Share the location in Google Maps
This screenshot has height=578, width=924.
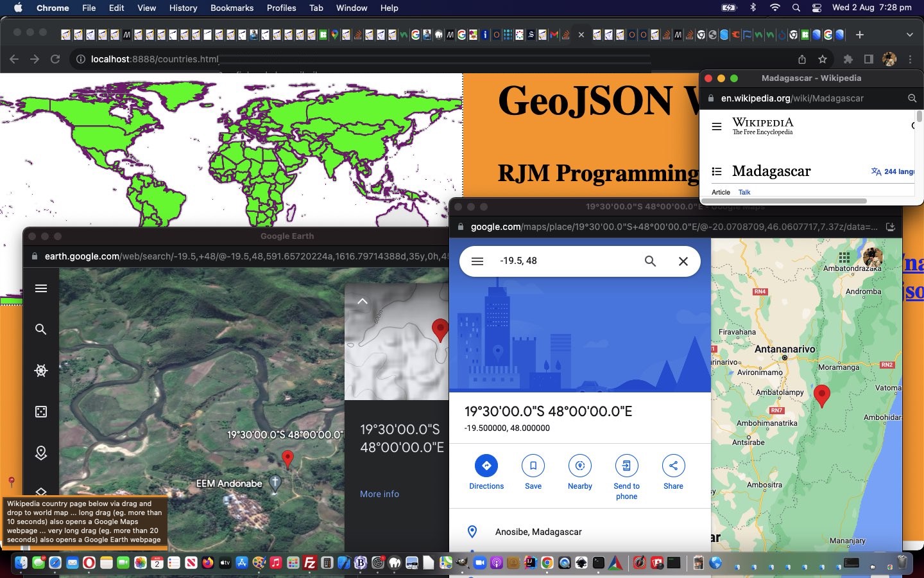pyautogui.click(x=673, y=473)
